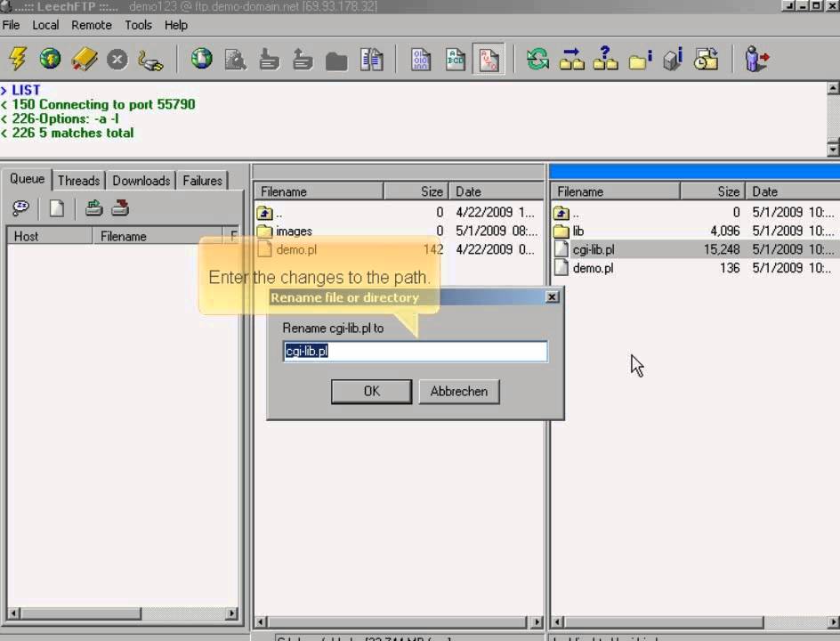Screen dimensions: 840x641
Task: Open the yellow book bookmarks icon
Action: (x=85, y=59)
